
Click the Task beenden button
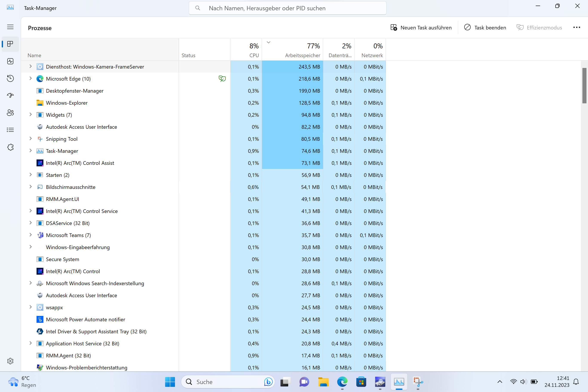[x=485, y=28]
